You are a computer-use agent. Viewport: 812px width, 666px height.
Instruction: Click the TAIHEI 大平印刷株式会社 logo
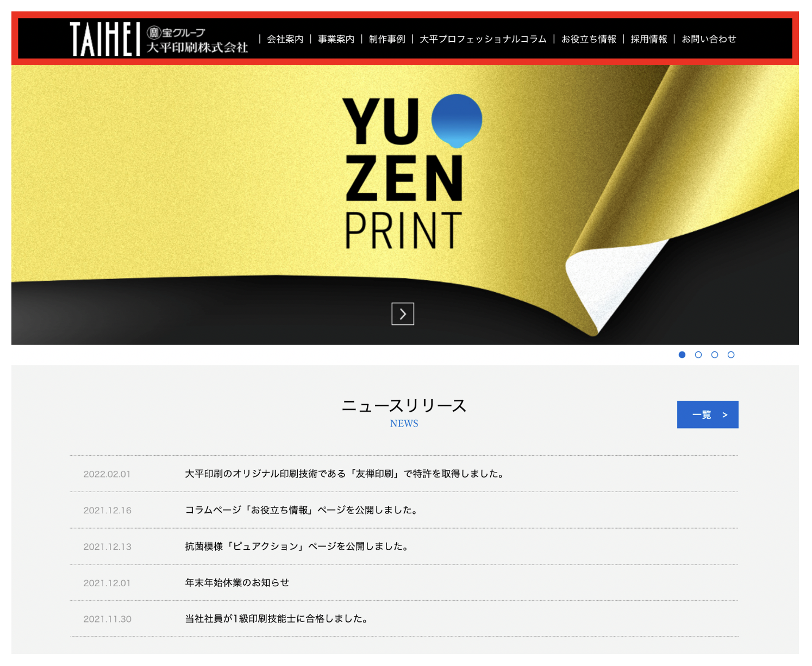pos(159,39)
